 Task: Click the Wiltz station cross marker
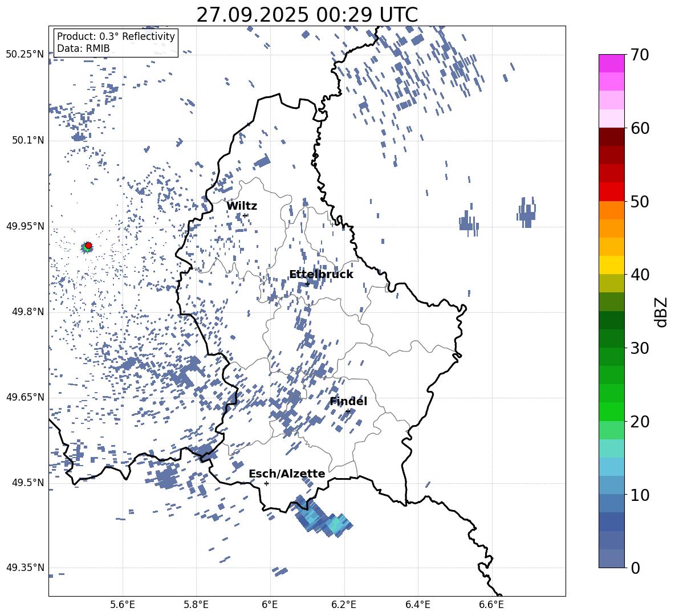tap(245, 215)
